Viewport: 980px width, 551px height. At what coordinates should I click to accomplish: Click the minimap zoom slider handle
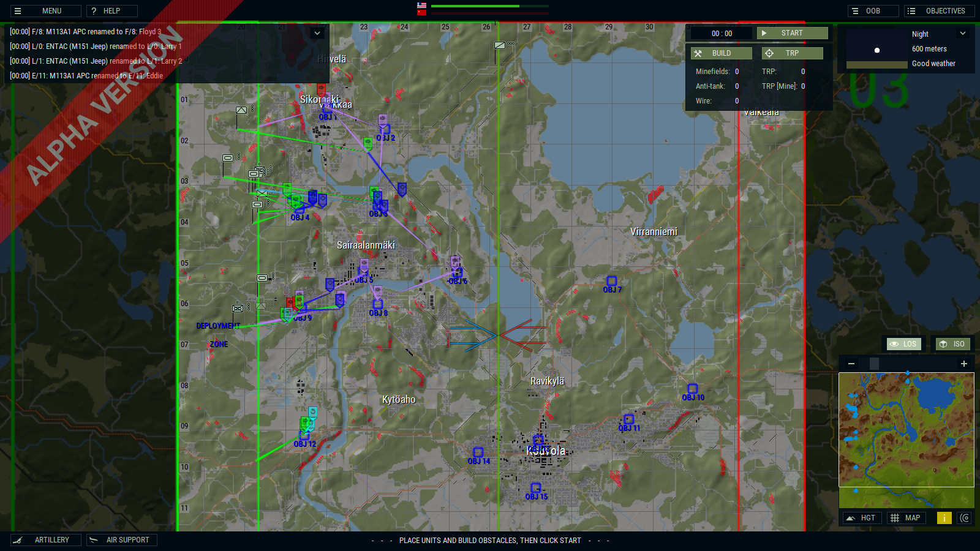coord(874,364)
